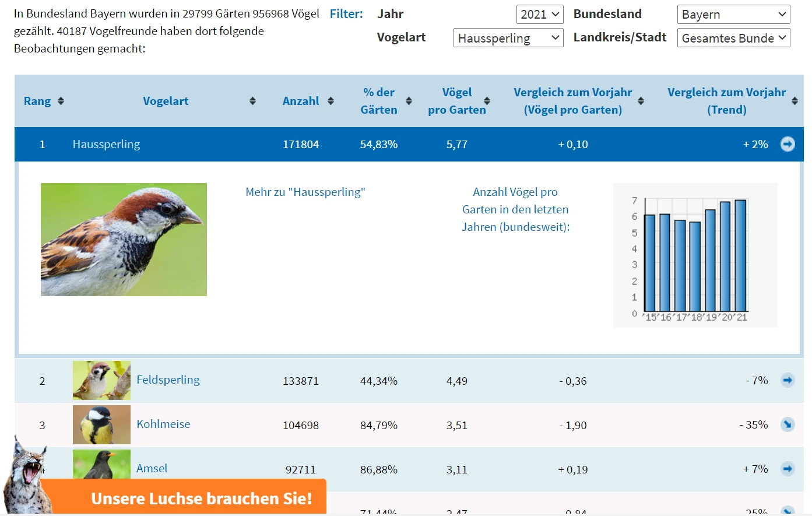The image size is (812, 516).
Task: Click trend arrow icon in Feldsperling row
Action: pyautogui.click(x=788, y=381)
